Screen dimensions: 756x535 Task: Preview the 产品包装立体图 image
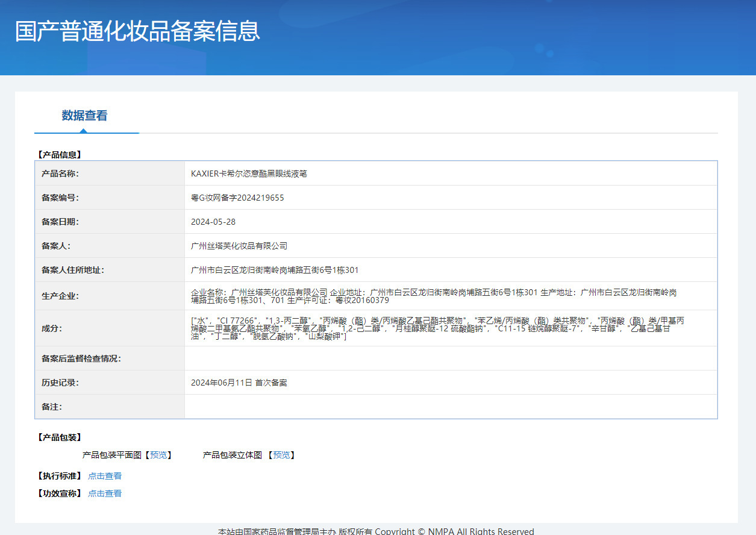pos(282,455)
